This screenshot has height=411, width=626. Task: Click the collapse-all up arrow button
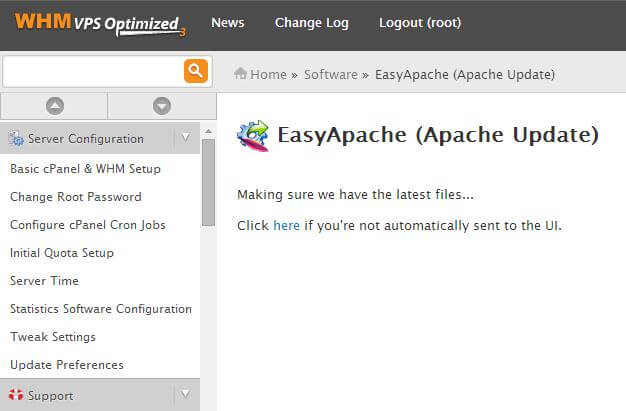click(x=55, y=106)
